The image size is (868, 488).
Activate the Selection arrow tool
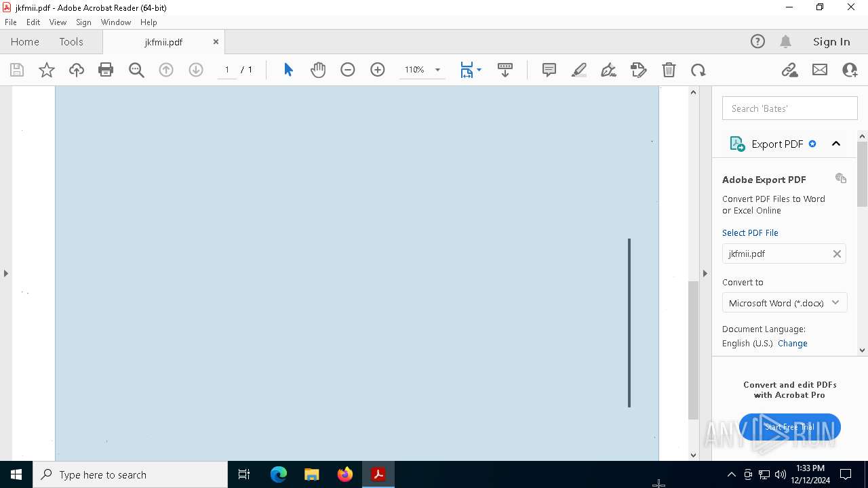point(288,70)
